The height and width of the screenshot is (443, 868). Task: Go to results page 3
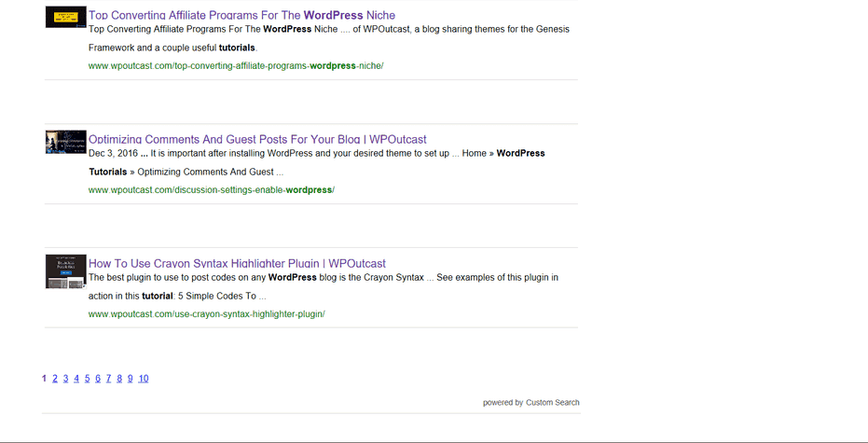point(66,379)
